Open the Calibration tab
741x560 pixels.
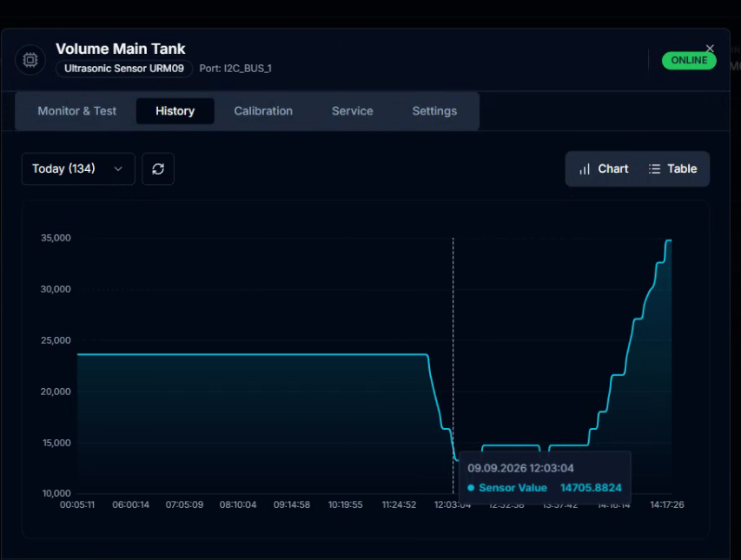(x=263, y=111)
